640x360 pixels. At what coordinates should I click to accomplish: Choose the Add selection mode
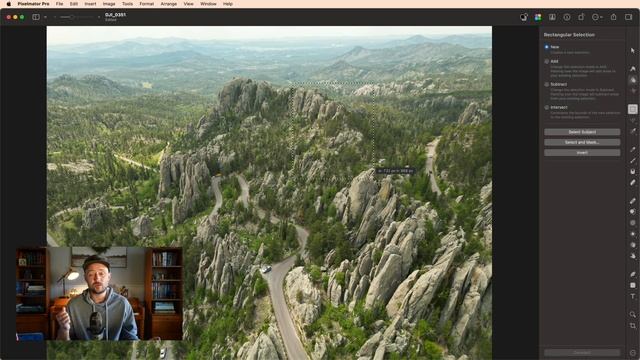547,61
